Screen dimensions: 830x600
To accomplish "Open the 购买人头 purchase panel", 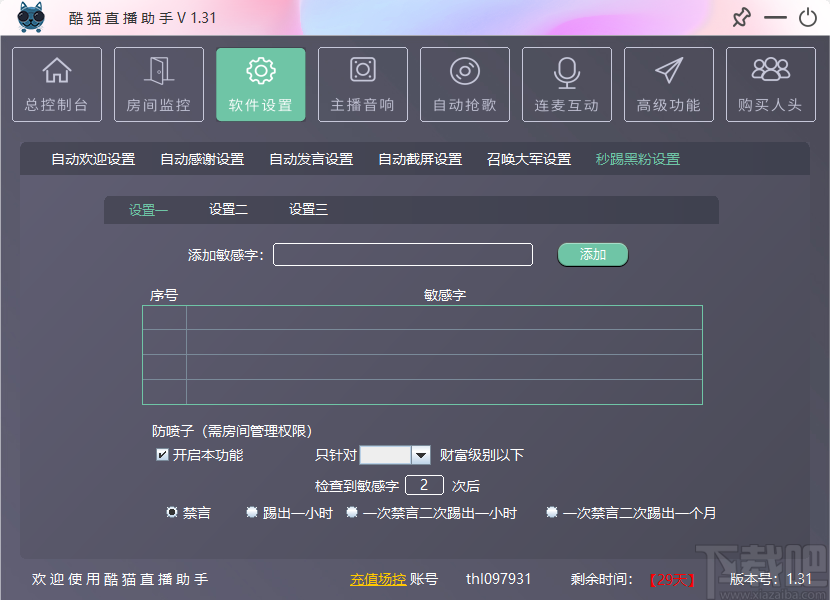I will tap(770, 84).
